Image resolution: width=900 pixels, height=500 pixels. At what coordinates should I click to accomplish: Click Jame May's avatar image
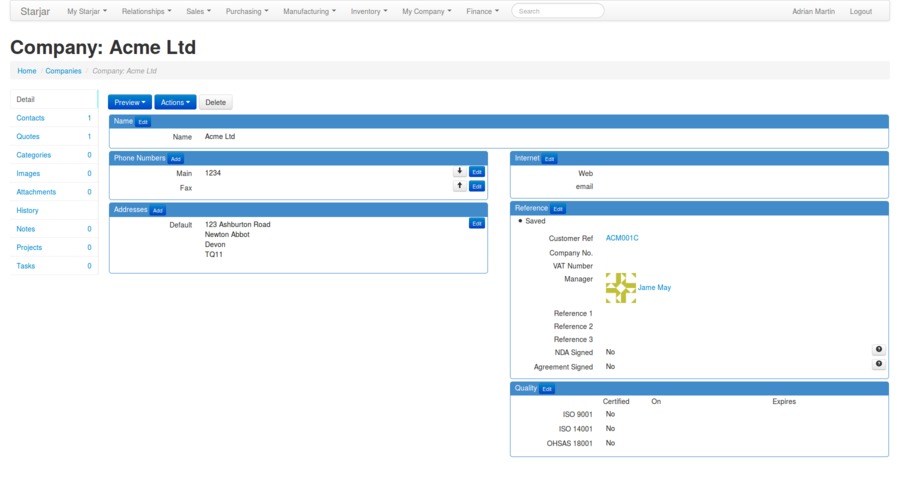coord(620,288)
